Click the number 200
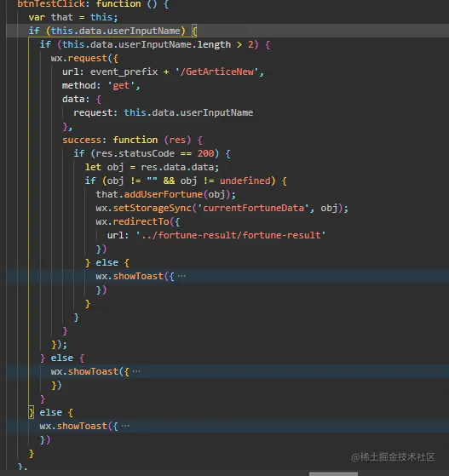 click(x=205, y=153)
